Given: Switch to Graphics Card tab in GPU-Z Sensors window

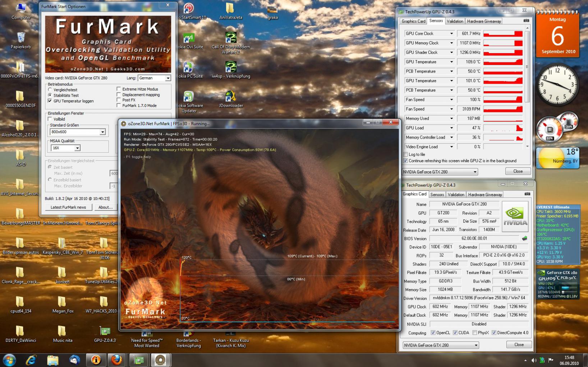Looking at the screenshot, I should (x=413, y=21).
